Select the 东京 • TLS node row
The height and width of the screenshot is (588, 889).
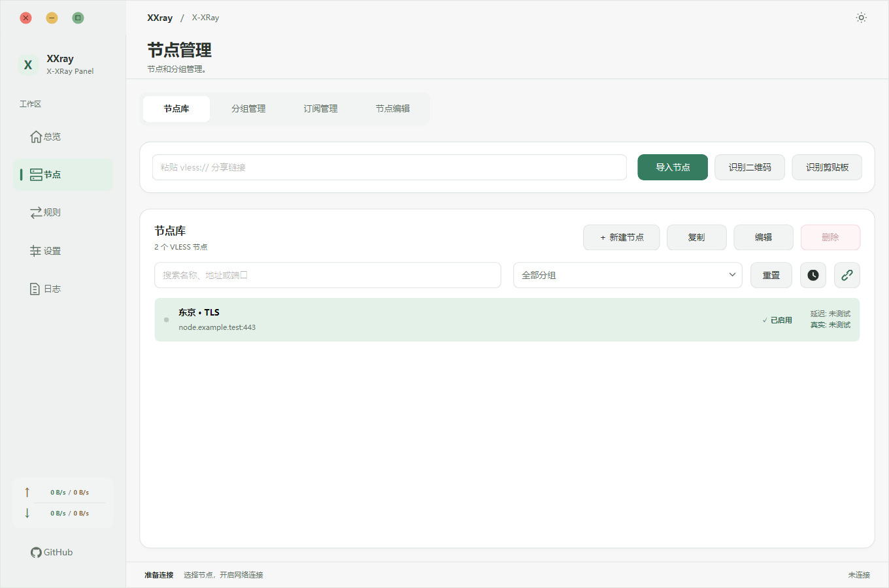pyautogui.click(x=507, y=319)
